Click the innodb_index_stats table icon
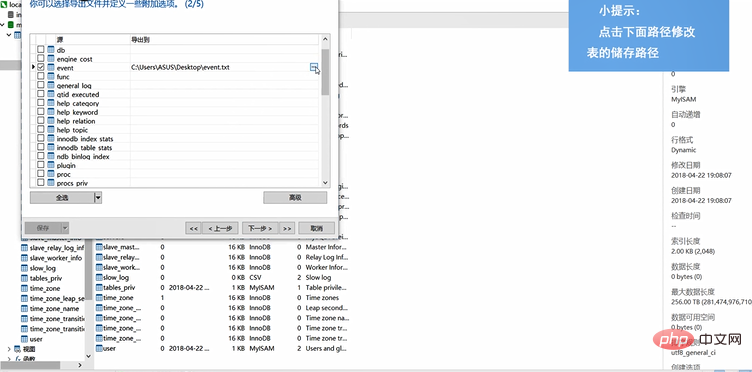This screenshot has height=372, width=752. 51,139
